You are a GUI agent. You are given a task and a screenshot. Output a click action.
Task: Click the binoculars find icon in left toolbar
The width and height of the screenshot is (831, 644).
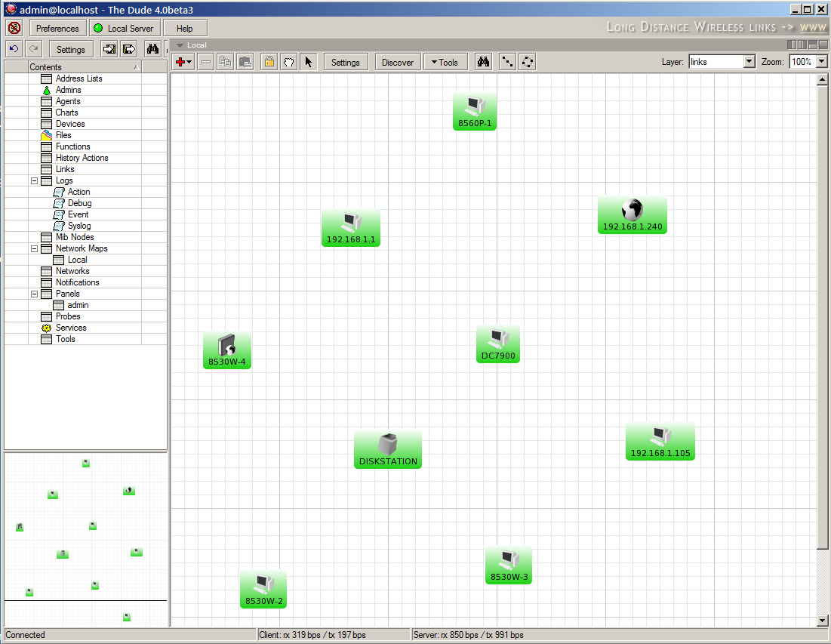(x=152, y=49)
